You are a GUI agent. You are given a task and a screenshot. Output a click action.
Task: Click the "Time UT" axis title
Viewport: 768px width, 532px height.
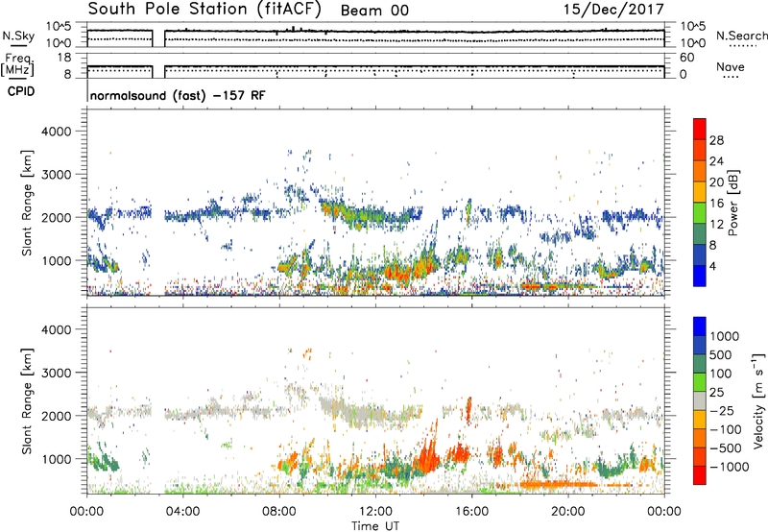coord(375,526)
